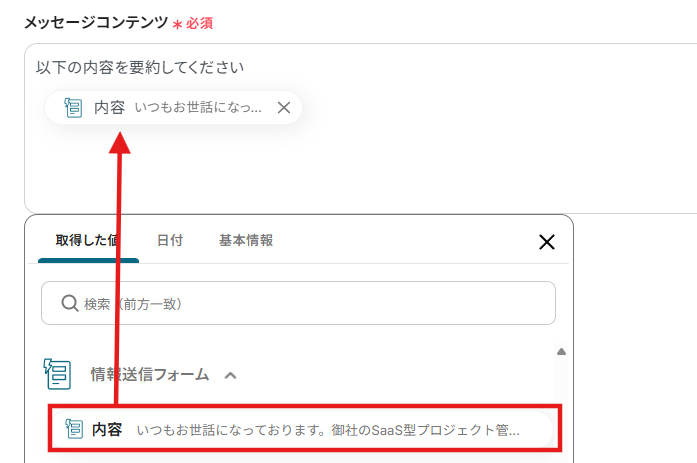The width and height of the screenshot is (697, 463).
Task: Click the 検索（前方一致） search field
Action: click(298, 303)
